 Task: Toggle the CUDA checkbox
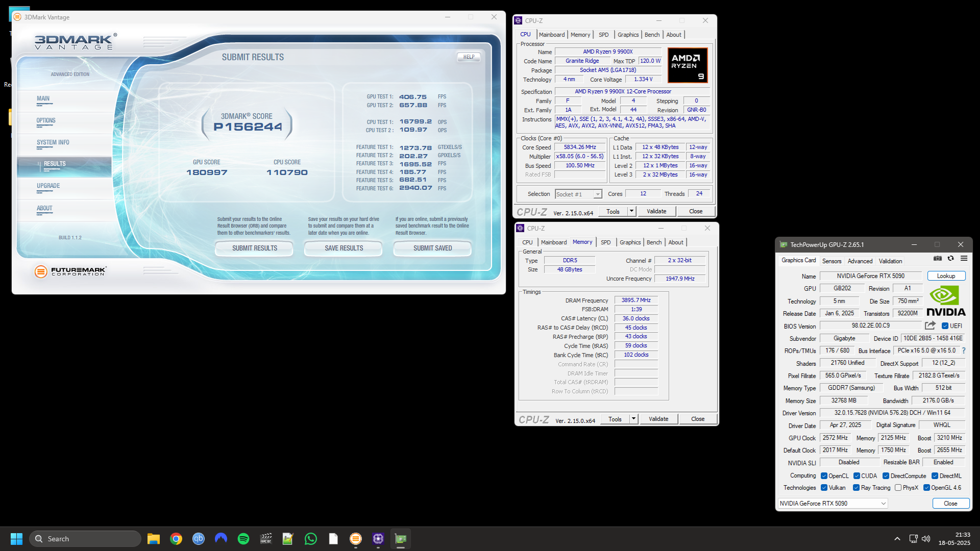tap(856, 476)
